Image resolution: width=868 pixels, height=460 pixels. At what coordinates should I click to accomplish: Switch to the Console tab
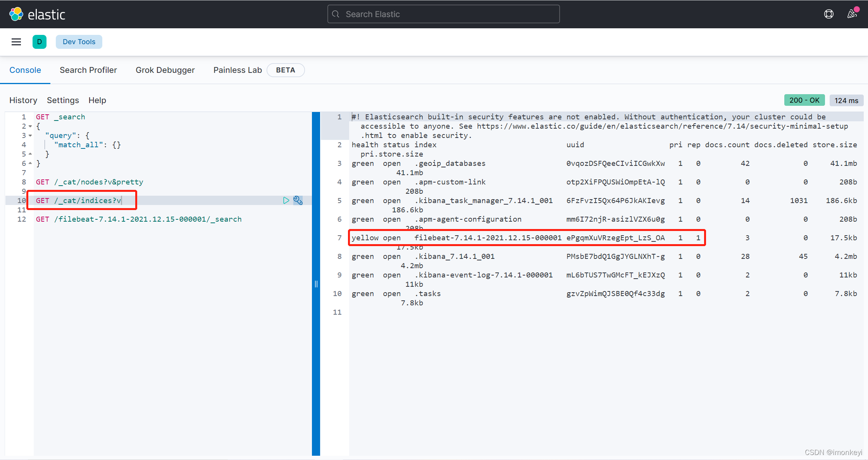25,70
